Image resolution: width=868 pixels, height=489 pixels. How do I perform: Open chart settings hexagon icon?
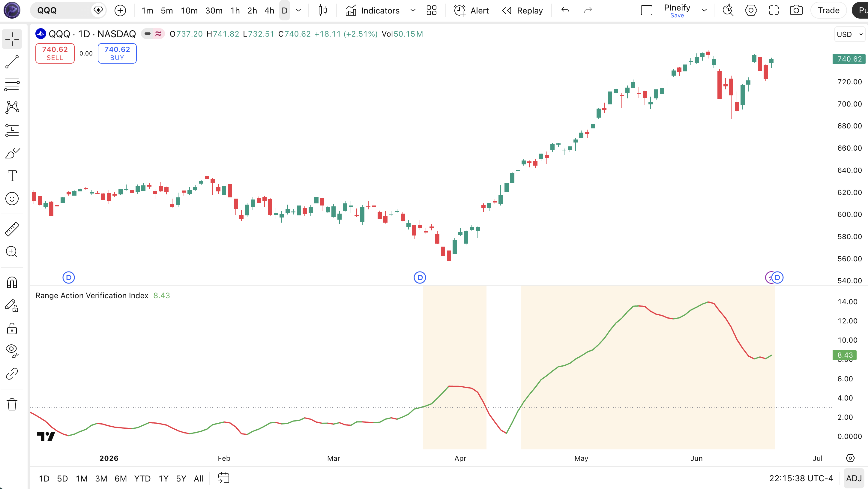coord(751,10)
